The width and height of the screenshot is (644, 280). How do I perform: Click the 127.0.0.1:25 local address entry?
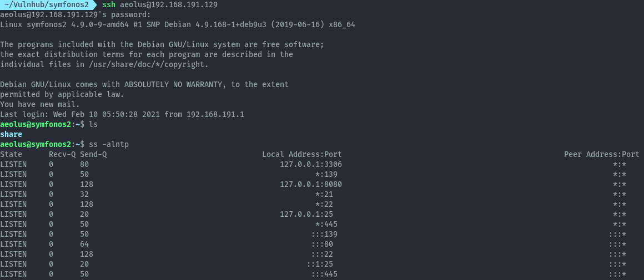click(306, 215)
